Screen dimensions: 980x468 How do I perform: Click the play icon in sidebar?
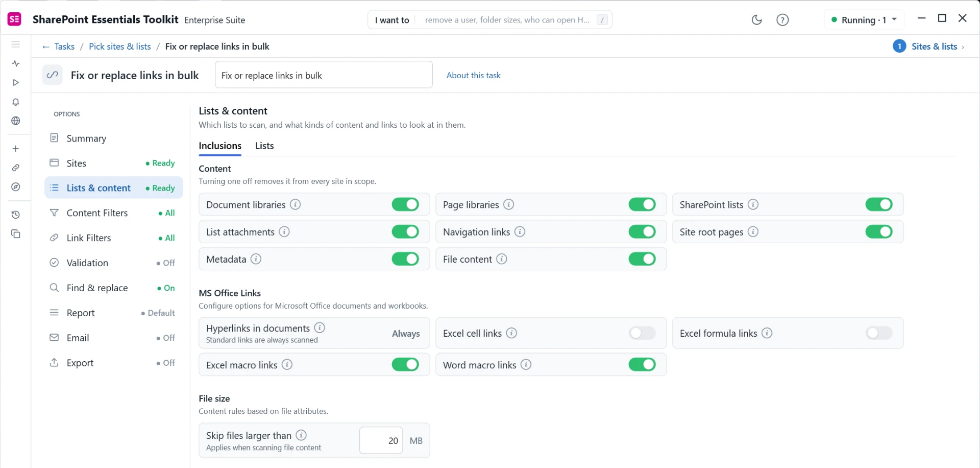16,83
